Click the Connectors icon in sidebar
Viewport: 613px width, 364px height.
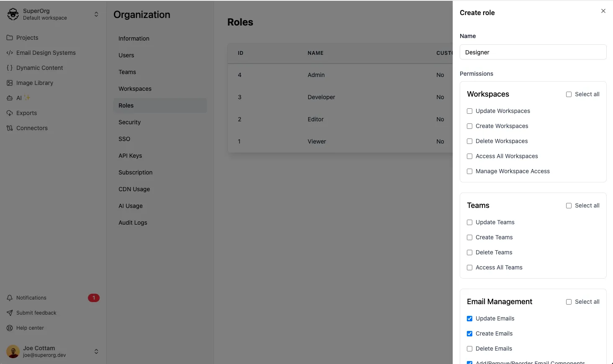[10, 128]
